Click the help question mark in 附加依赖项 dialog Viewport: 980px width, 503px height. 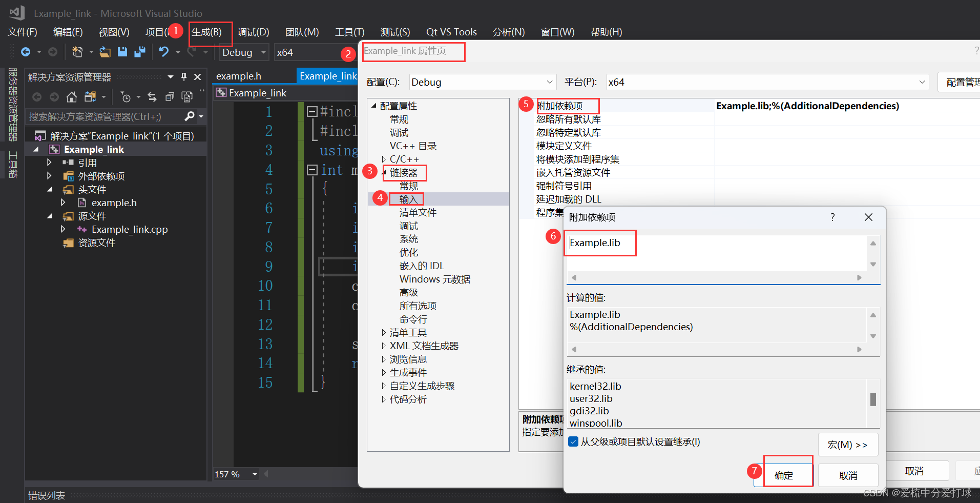(832, 217)
